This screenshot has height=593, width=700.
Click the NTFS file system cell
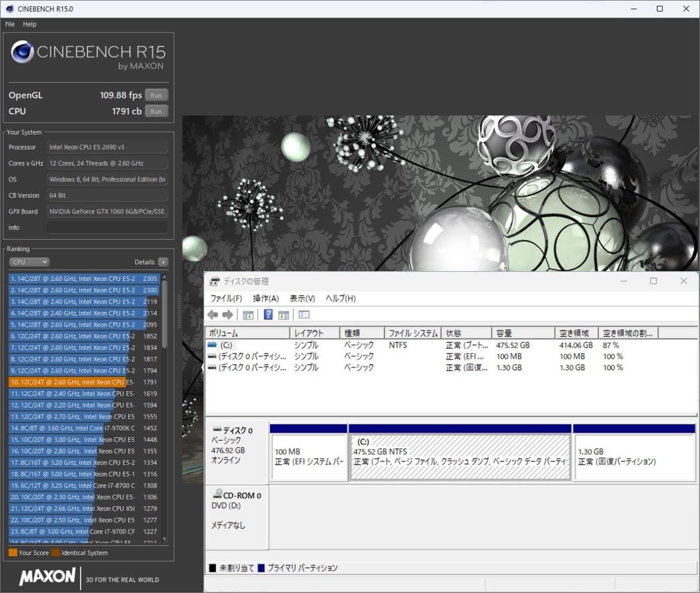[x=398, y=345]
